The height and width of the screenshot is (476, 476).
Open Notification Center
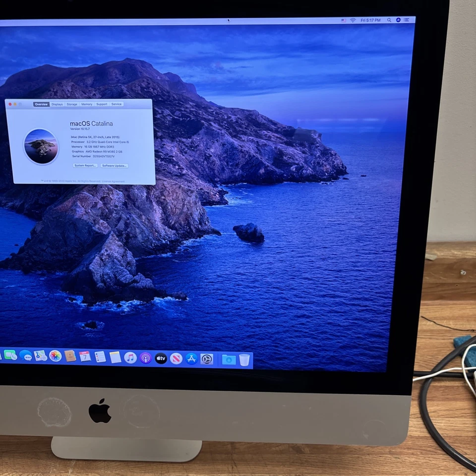coord(407,20)
